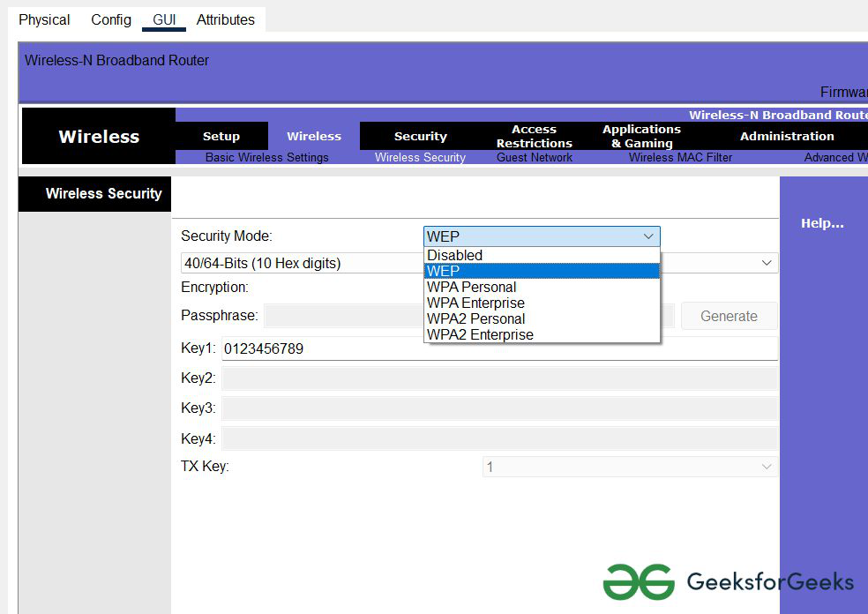The image size is (868, 614).
Task: Open the Security router menu
Action: [x=420, y=136]
